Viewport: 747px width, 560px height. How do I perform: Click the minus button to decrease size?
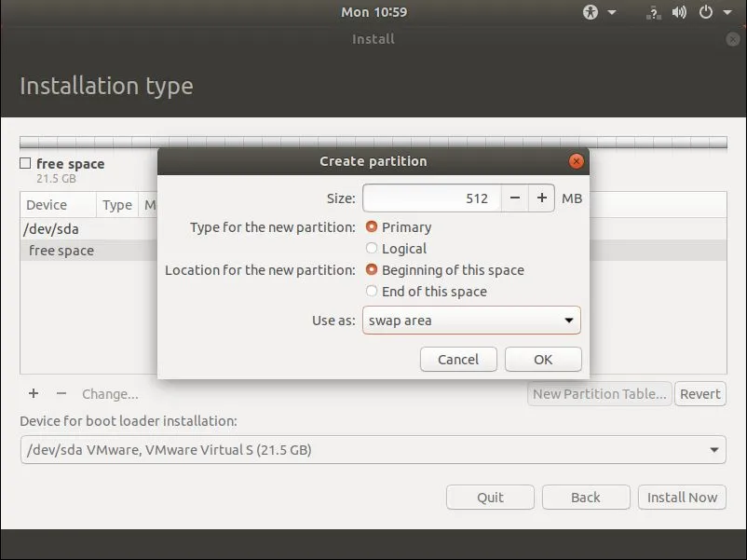tap(515, 198)
